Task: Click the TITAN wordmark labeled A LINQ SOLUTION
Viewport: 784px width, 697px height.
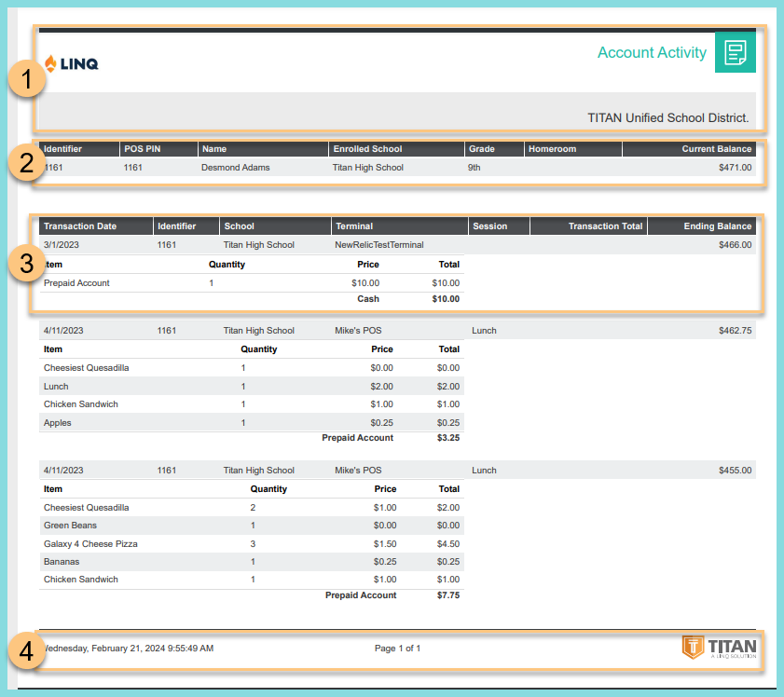Action: tap(734, 644)
